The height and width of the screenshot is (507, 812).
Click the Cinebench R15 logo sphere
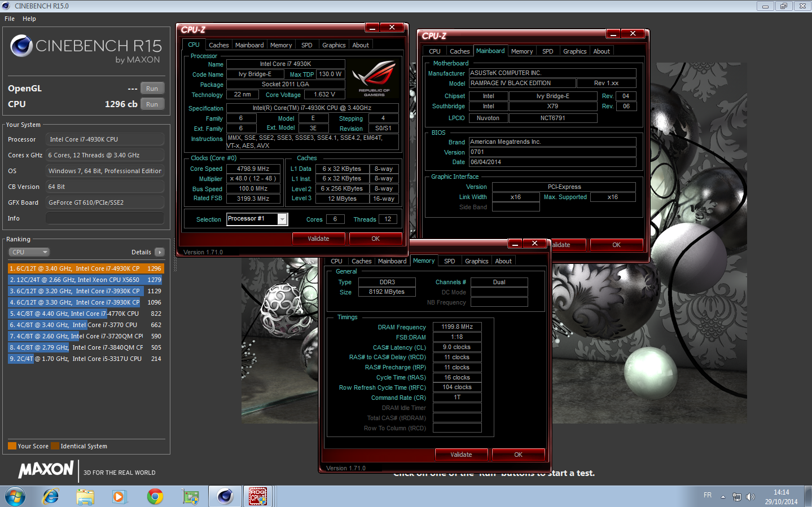[21, 46]
